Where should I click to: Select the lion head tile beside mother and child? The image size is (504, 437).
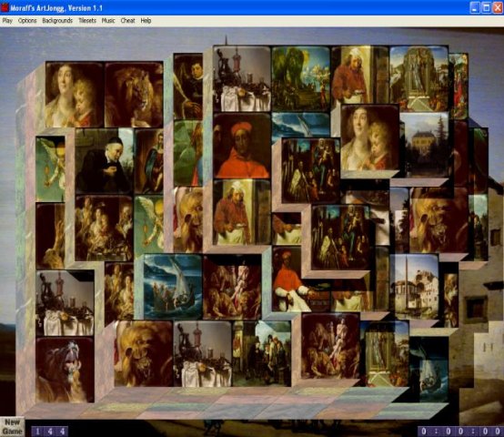(x=134, y=95)
